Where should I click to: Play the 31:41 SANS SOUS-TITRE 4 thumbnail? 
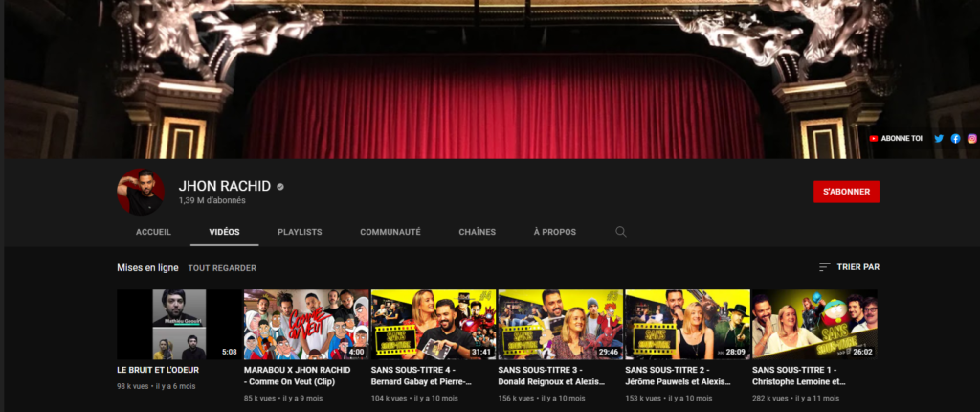(x=434, y=325)
